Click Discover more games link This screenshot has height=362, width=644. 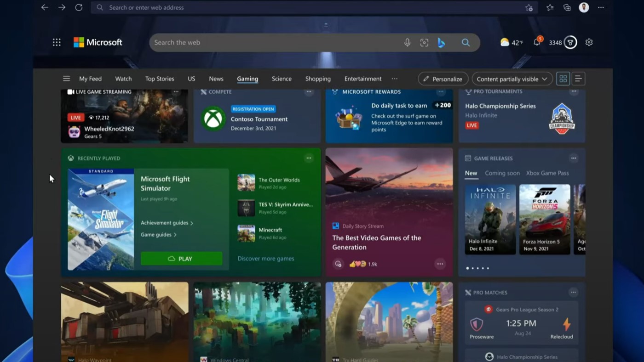pyautogui.click(x=266, y=259)
